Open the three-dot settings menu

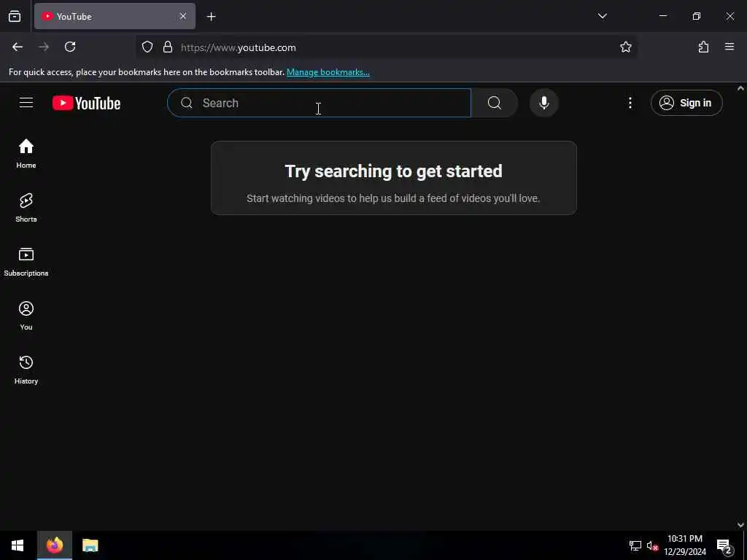[x=630, y=103]
